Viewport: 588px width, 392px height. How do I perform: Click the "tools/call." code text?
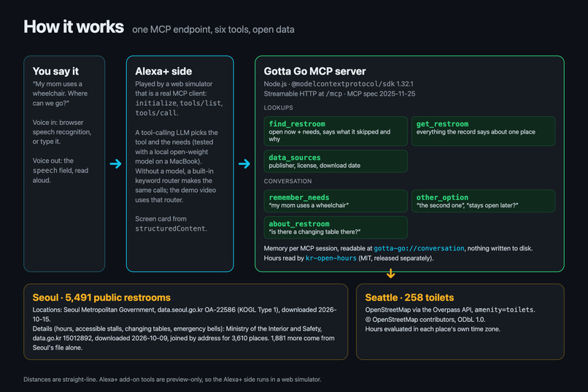pyautogui.click(x=157, y=113)
